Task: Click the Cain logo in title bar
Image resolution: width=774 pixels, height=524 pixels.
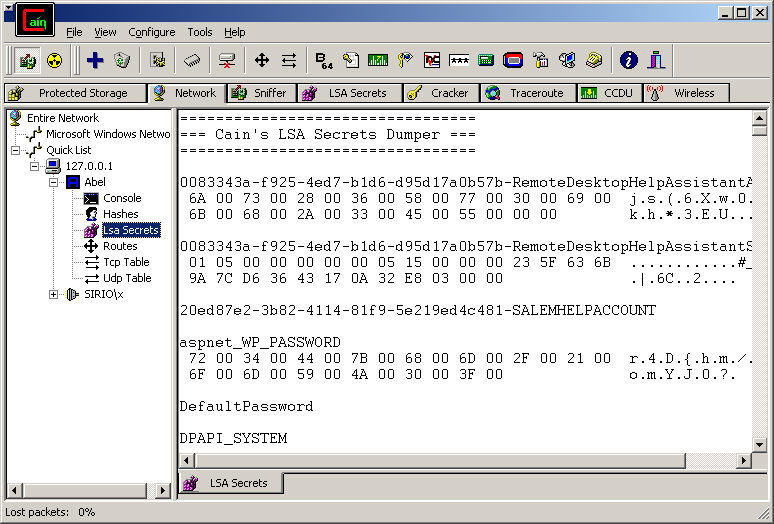Action: coord(35,20)
